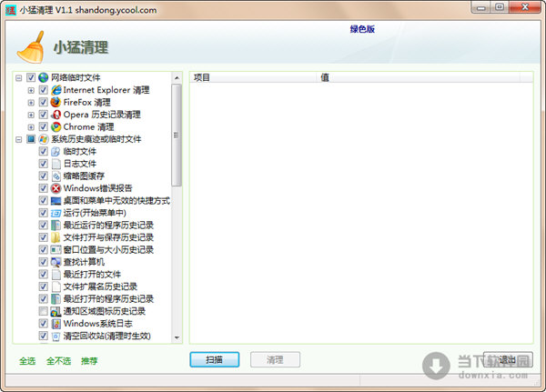Click the tree scrollbar up arrow
Viewport: 546px width, 392px height.
pos(177,77)
